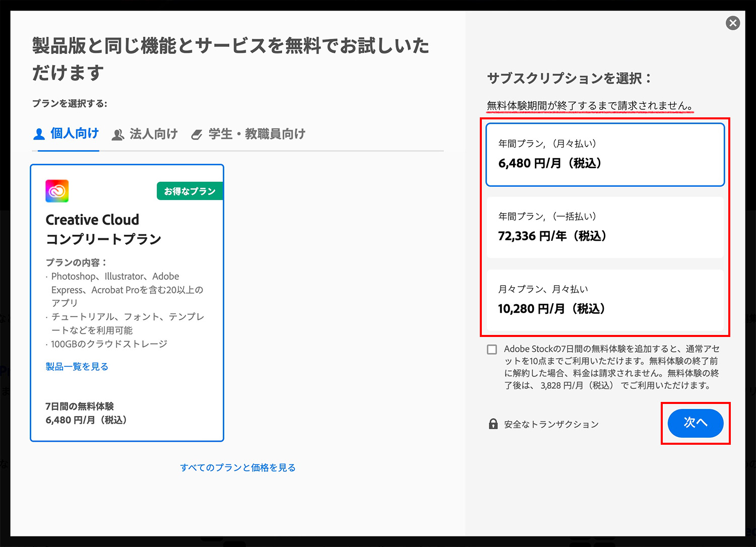Click the plan card price 6,480 円/月（税込）
756x547 pixels.
(x=86, y=420)
